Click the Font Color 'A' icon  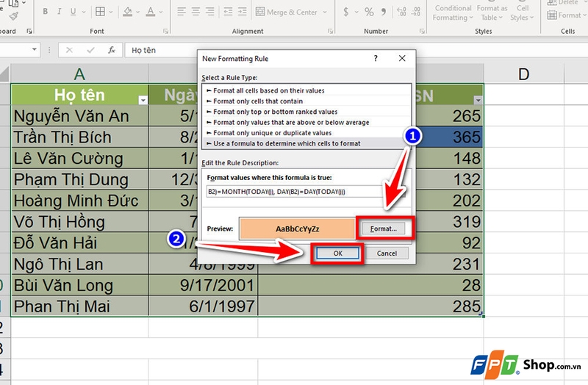point(151,12)
